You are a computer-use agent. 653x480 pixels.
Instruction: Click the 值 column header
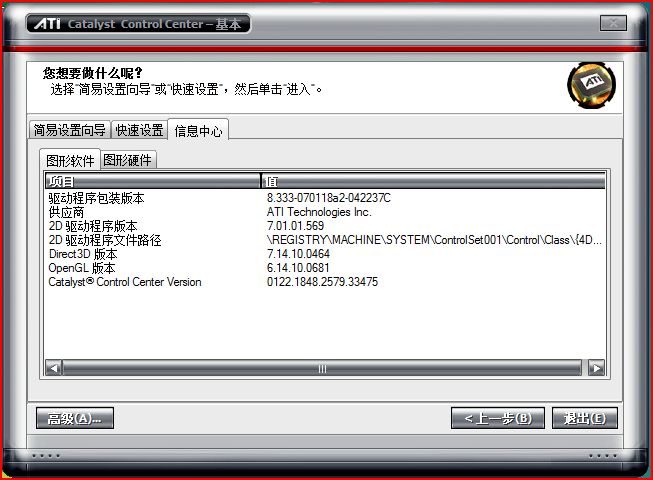point(433,181)
